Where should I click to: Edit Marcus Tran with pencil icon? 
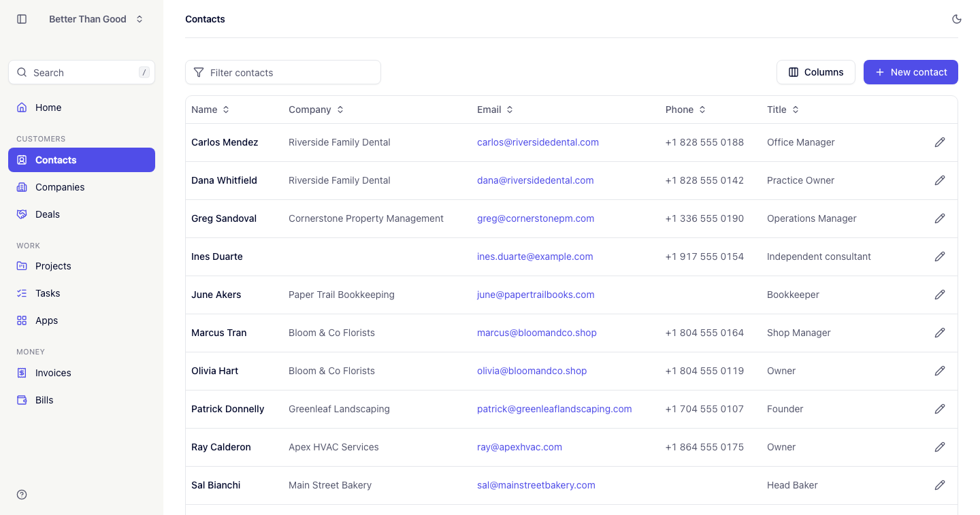pos(940,333)
